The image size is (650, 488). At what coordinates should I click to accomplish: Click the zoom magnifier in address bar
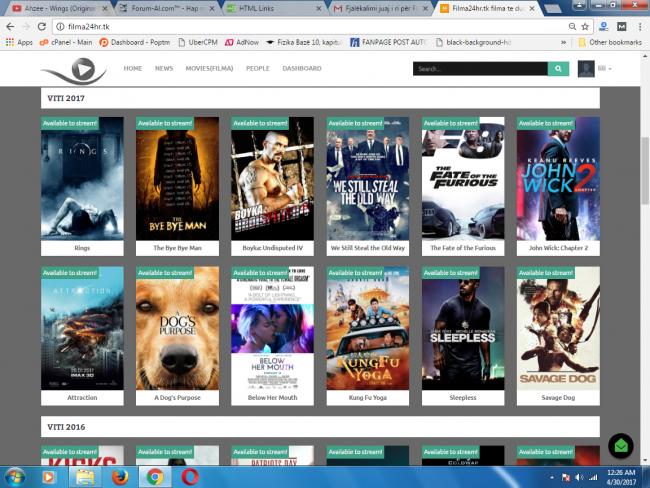coord(572,27)
